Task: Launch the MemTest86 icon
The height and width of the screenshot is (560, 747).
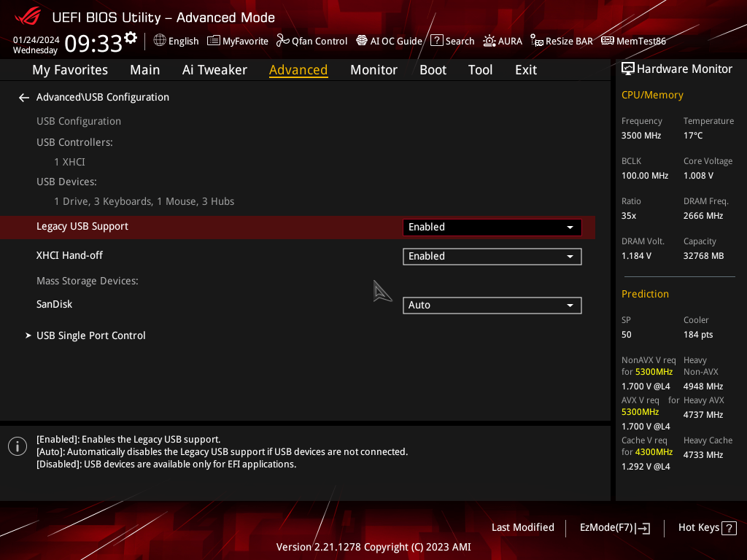Action: [x=607, y=41]
